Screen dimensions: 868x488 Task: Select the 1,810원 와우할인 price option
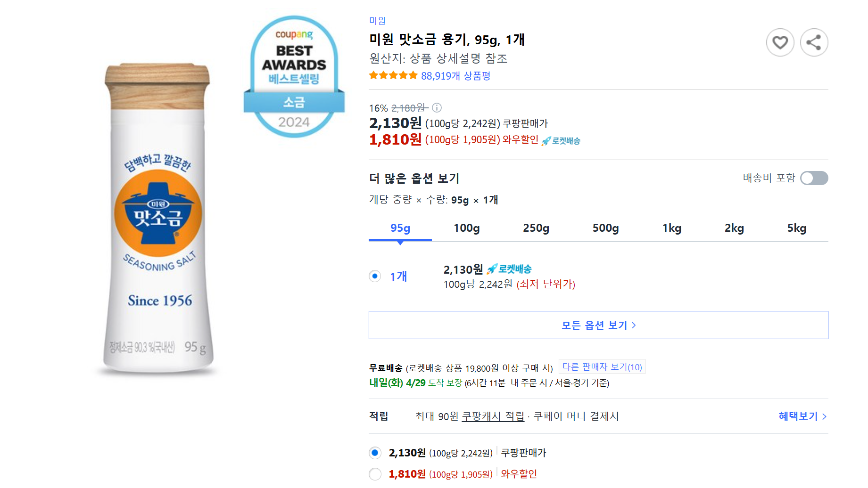point(375,474)
